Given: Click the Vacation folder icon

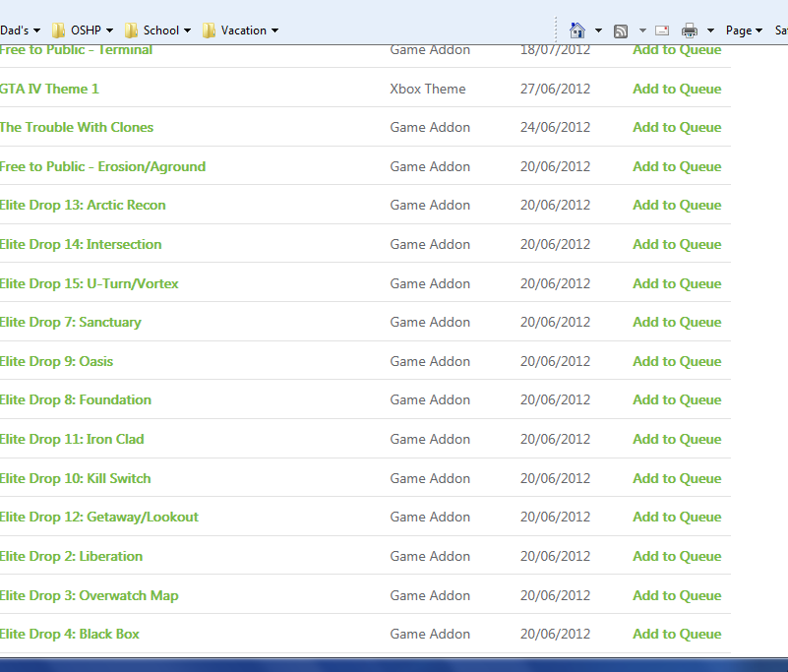Looking at the screenshot, I should coord(210,31).
